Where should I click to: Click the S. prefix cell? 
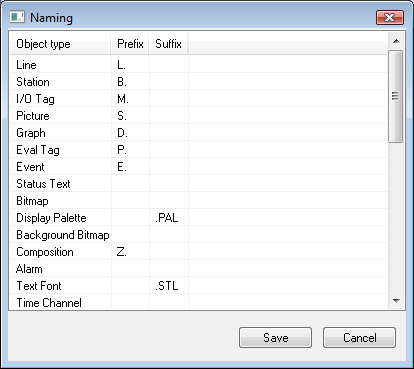point(130,115)
